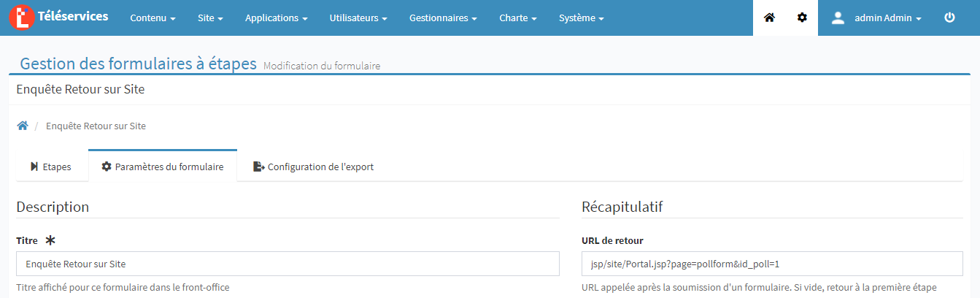980x298 pixels.
Task: Open the Site dropdown menu
Action: pyautogui.click(x=210, y=18)
